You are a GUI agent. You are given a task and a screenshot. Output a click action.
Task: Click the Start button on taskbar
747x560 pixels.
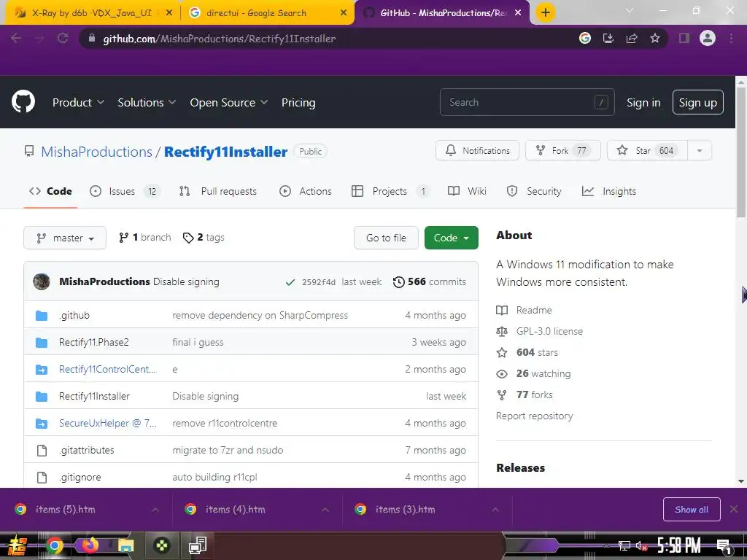(x=18, y=545)
